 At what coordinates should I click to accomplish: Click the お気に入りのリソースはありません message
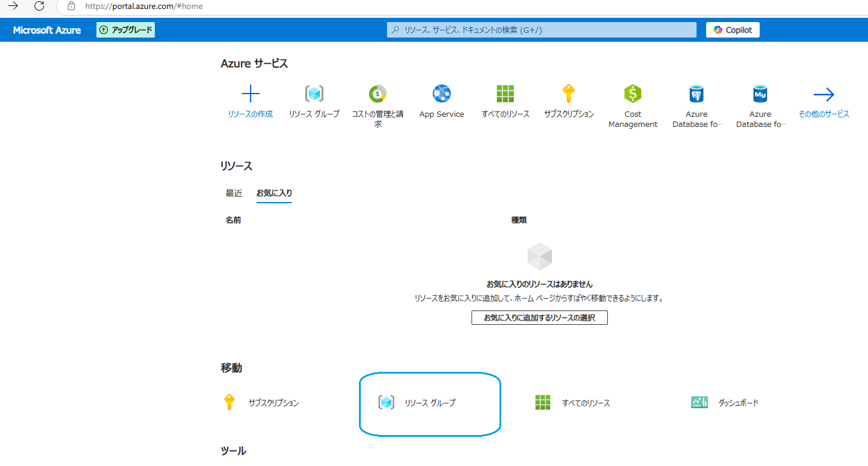(539, 284)
